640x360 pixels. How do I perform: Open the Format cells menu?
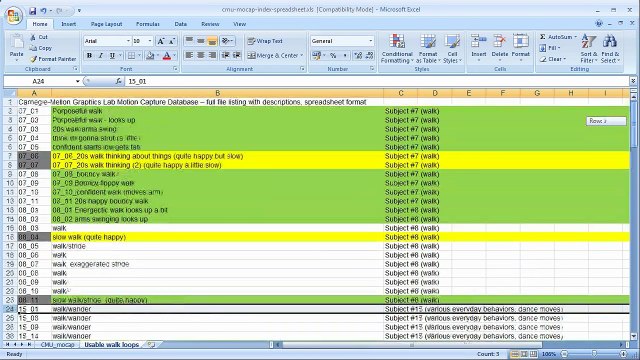click(520, 49)
